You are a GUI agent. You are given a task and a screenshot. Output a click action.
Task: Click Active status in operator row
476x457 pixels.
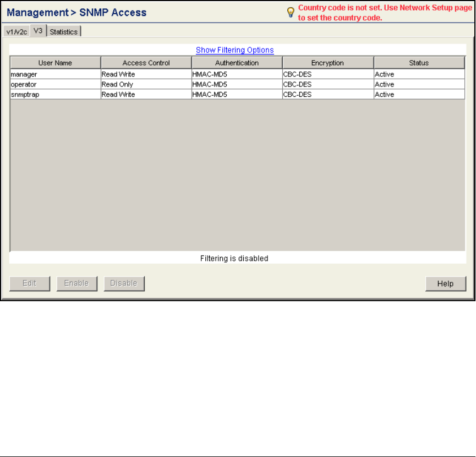[x=419, y=84]
